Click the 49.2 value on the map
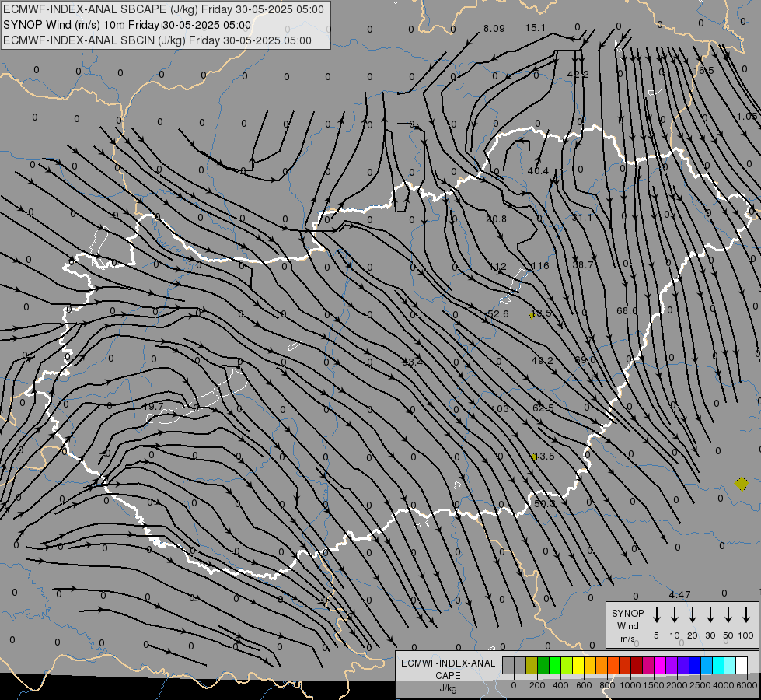Screen dimensions: 761x700 tap(542, 360)
